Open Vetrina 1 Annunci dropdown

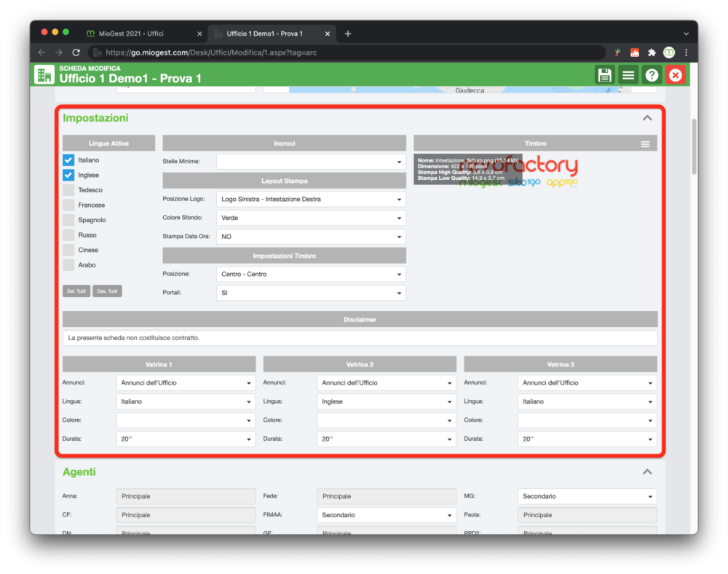[x=186, y=382]
